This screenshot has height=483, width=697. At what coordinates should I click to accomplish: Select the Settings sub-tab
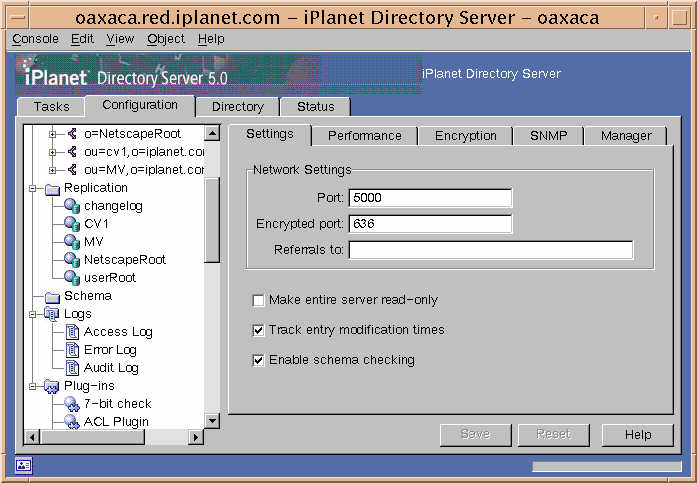(270, 134)
